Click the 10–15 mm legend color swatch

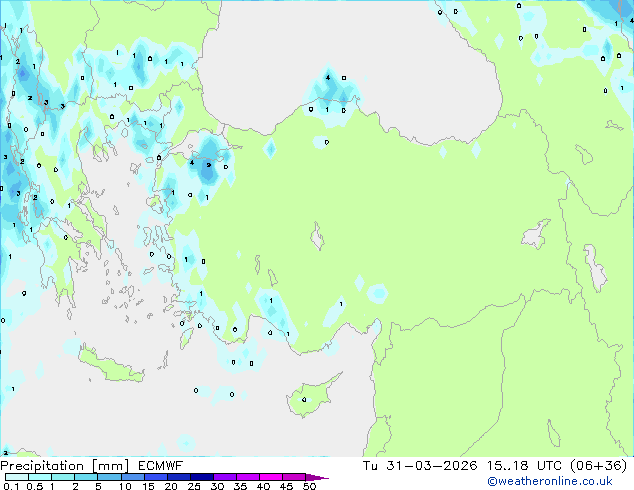point(132,477)
